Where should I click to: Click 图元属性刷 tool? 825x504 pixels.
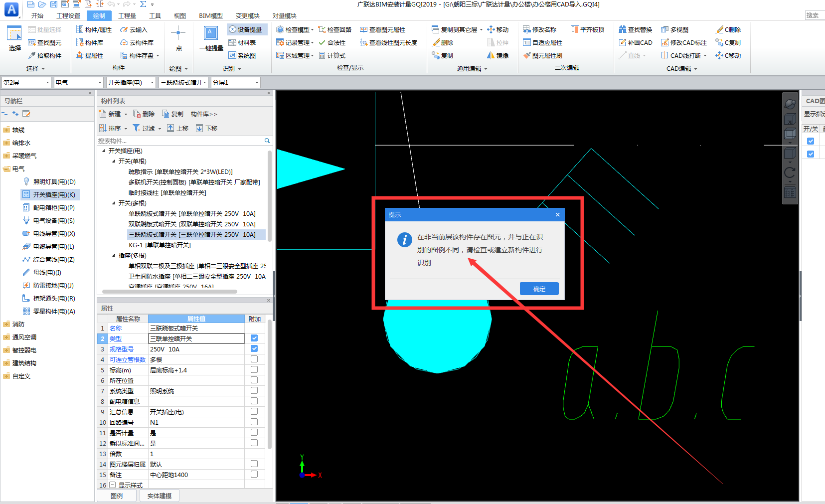click(x=542, y=55)
